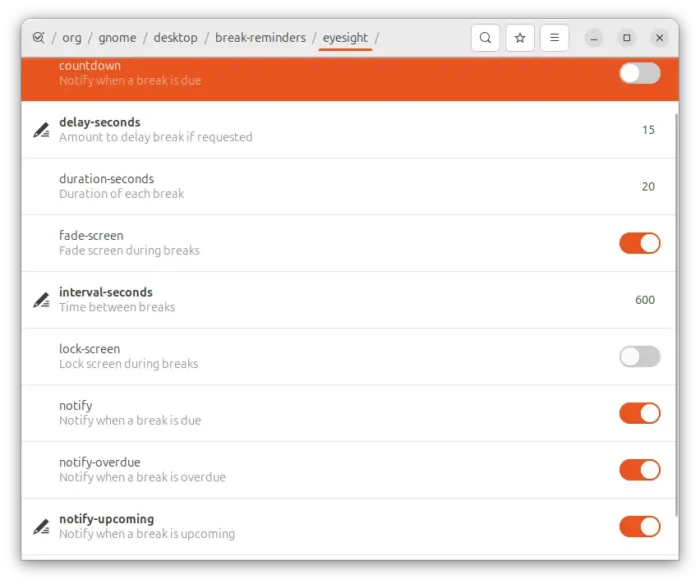Click the edited pencil icon beside delay-seconds
The height and width of the screenshot is (584, 700).
(x=42, y=130)
